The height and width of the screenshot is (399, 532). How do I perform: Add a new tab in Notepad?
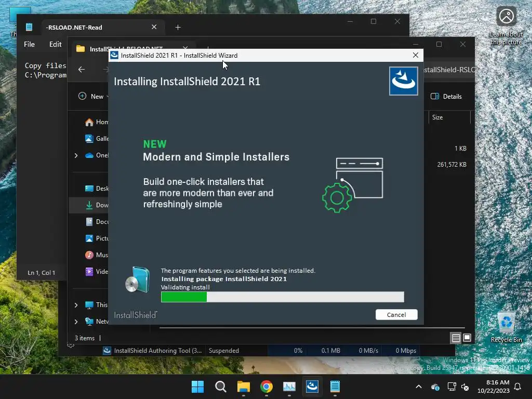pyautogui.click(x=178, y=27)
